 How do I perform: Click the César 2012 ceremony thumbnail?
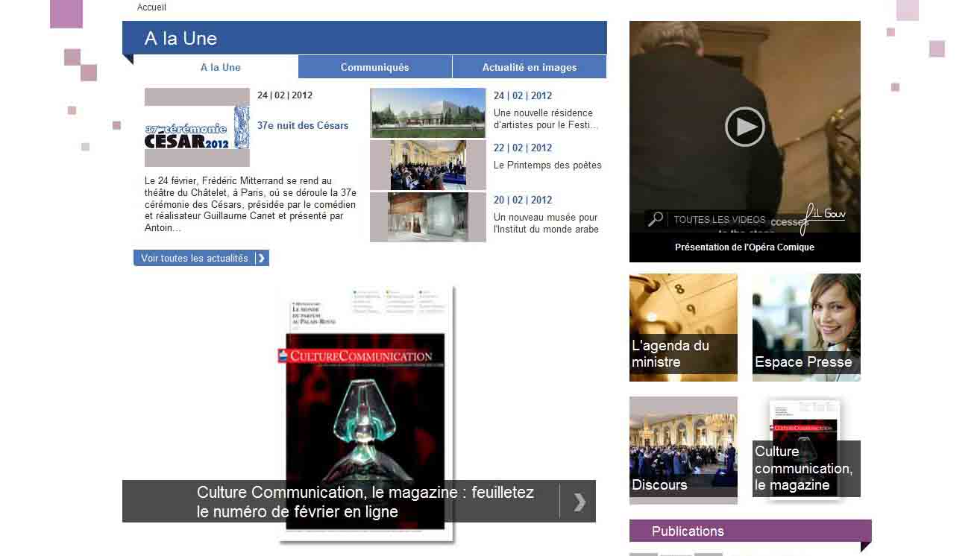click(197, 127)
